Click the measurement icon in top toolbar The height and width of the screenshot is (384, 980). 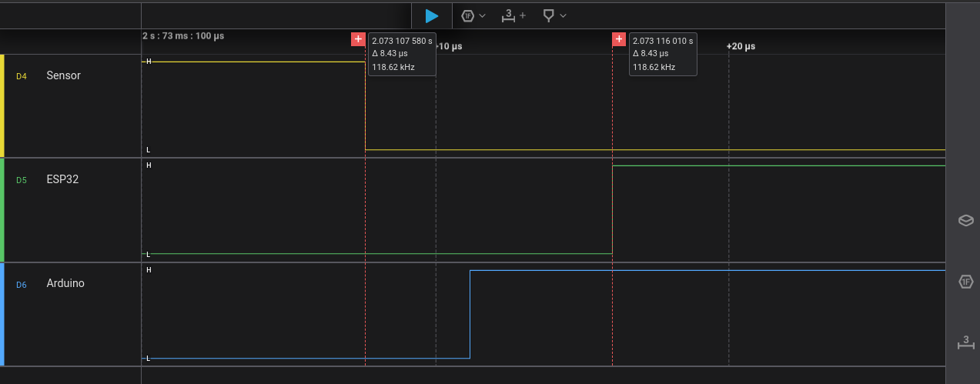508,15
